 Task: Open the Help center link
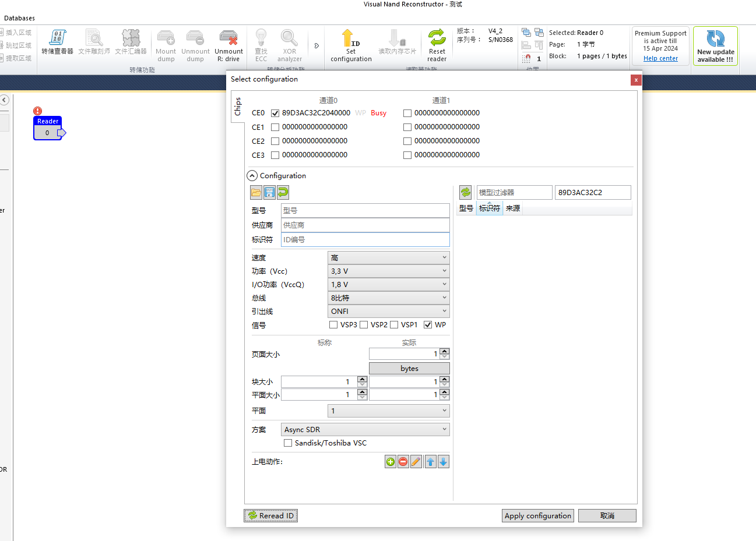[660, 58]
